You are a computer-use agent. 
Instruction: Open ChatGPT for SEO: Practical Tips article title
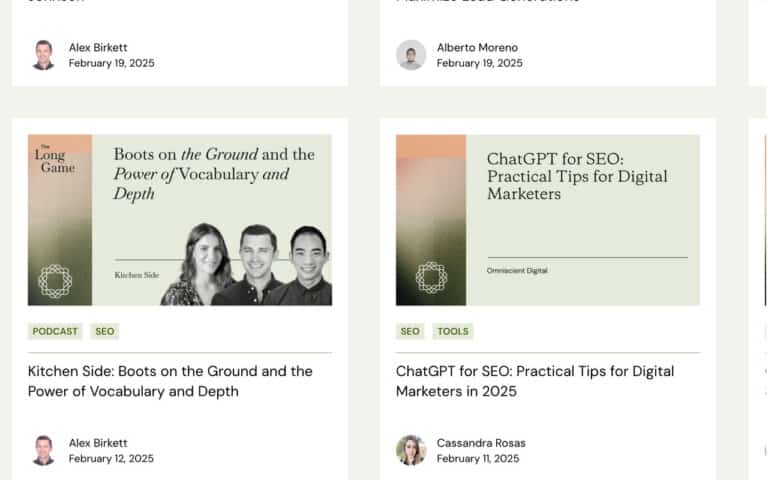(535, 381)
